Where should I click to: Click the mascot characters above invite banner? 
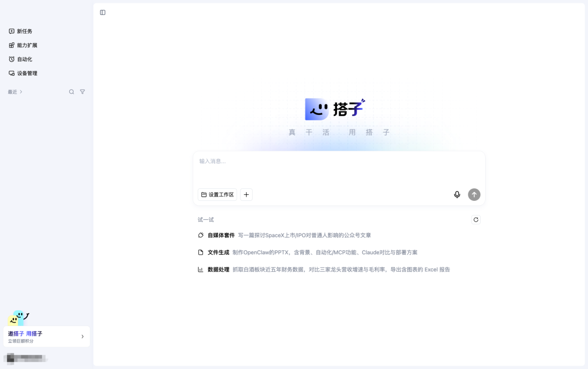pyautogui.click(x=19, y=318)
